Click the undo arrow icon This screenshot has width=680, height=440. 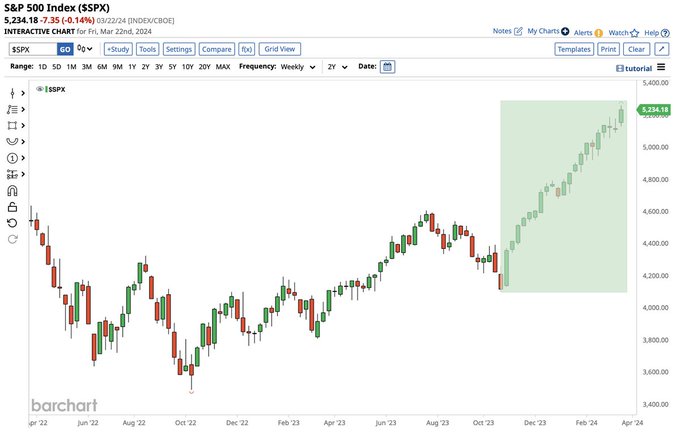pyautogui.click(x=12, y=222)
